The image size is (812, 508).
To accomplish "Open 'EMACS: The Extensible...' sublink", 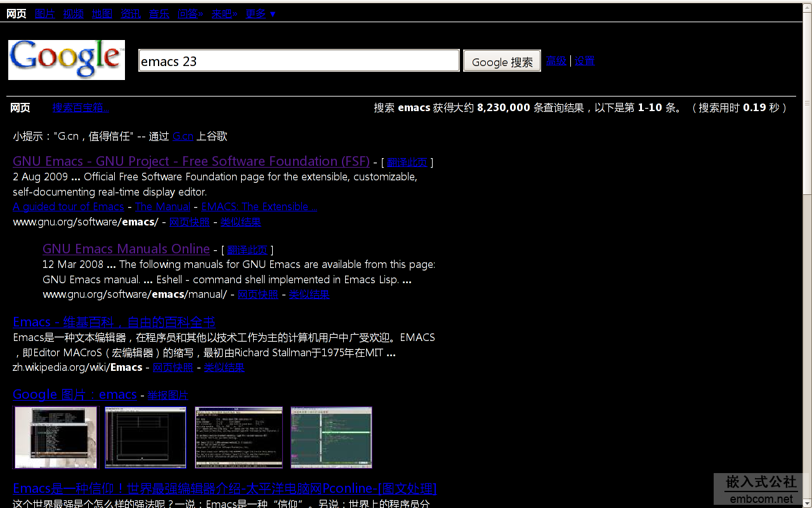I will tap(259, 206).
